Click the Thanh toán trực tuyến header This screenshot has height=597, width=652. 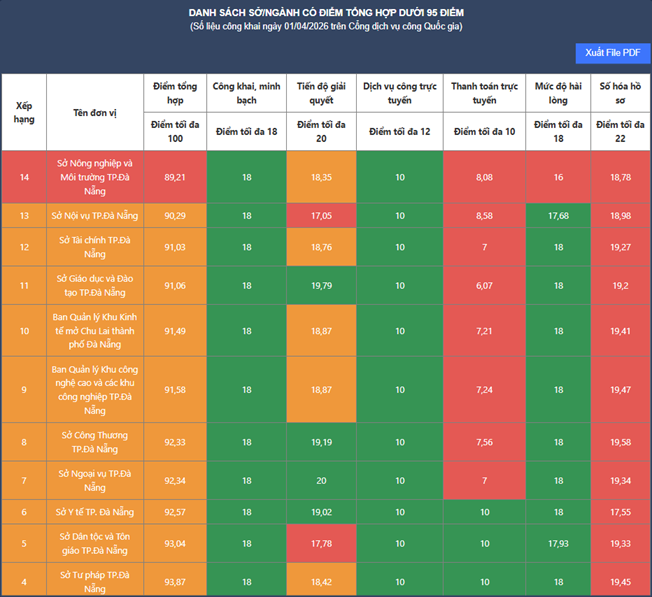point(484,93)
